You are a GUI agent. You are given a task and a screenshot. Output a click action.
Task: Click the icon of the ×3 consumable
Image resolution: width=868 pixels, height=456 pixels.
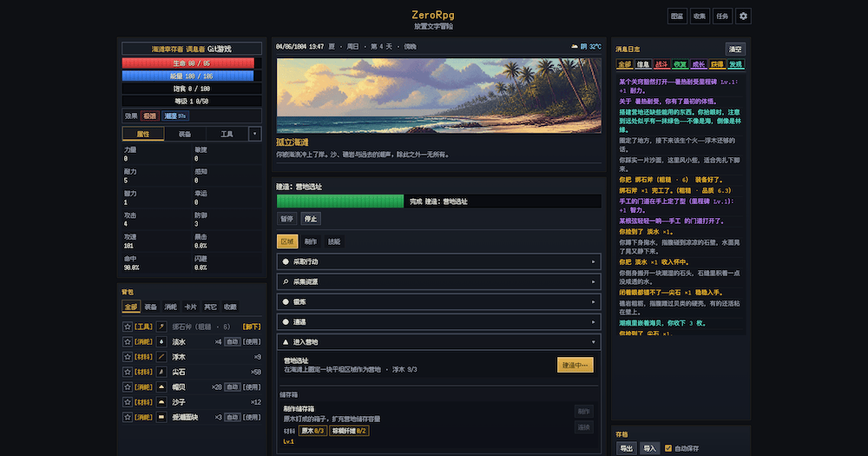pyautogui.click(x=161, y=417)
